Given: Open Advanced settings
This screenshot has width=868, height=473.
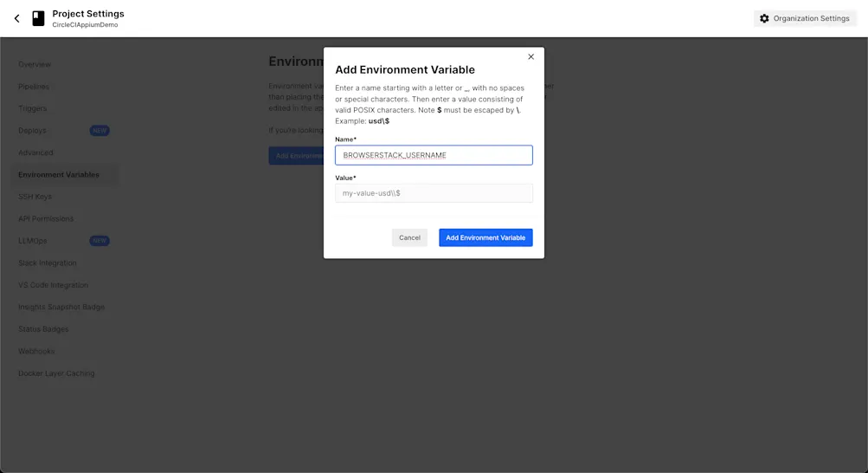Looking at the screenshot, I should click(35, 152).
